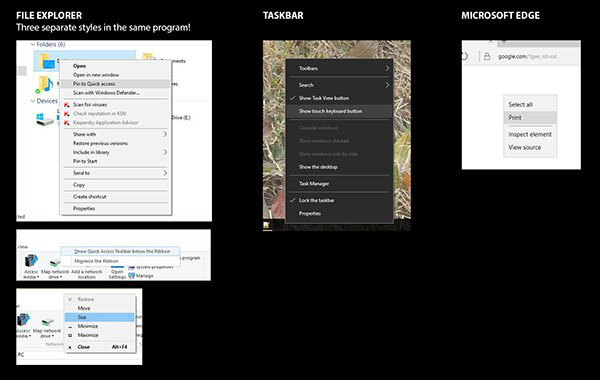Click the Windows drive icon under Devices
The image size is (600, 380).
tap(45, 119)
